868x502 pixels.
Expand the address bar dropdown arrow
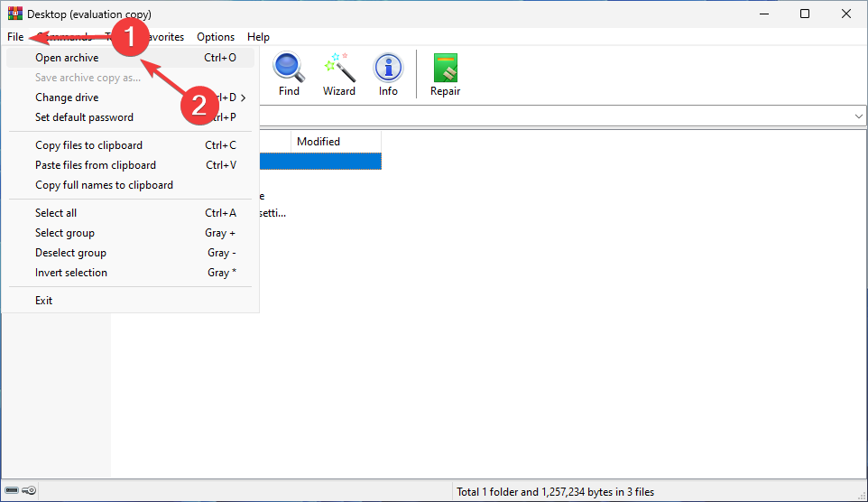859,116
